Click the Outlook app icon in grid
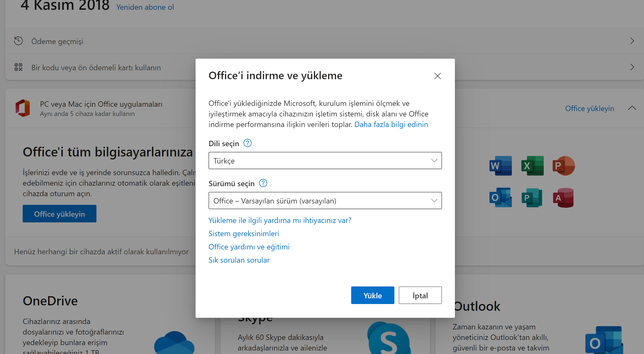The image size is (644, 354). [500, 198]
